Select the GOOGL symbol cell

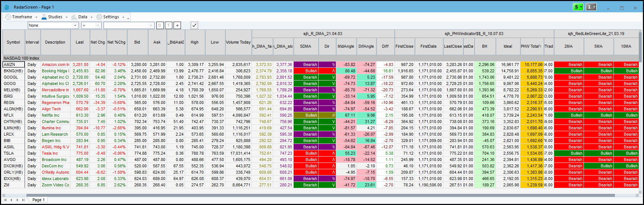pyautogui.click(x=13, y=77)
